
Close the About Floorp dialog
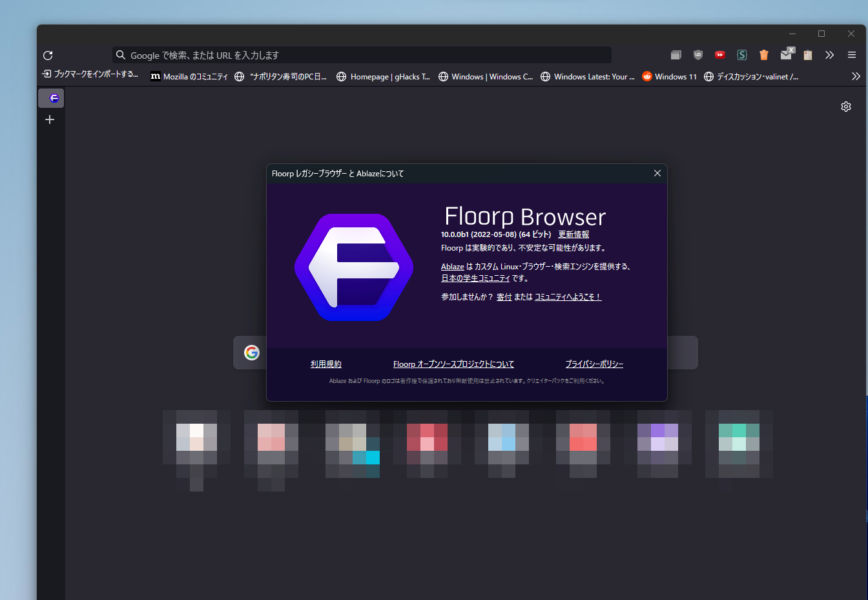[x=657, y=173]
